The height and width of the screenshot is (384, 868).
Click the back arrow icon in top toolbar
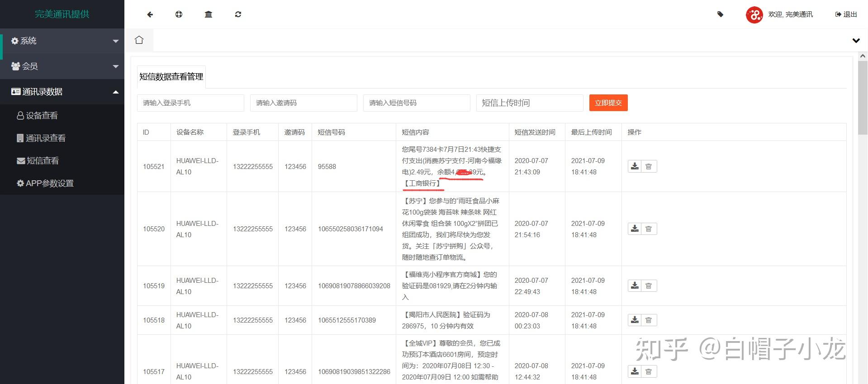click(150, 14)
